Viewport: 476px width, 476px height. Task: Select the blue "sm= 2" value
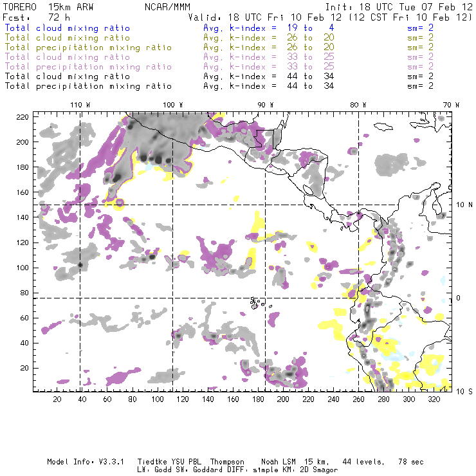coord(421,28)
